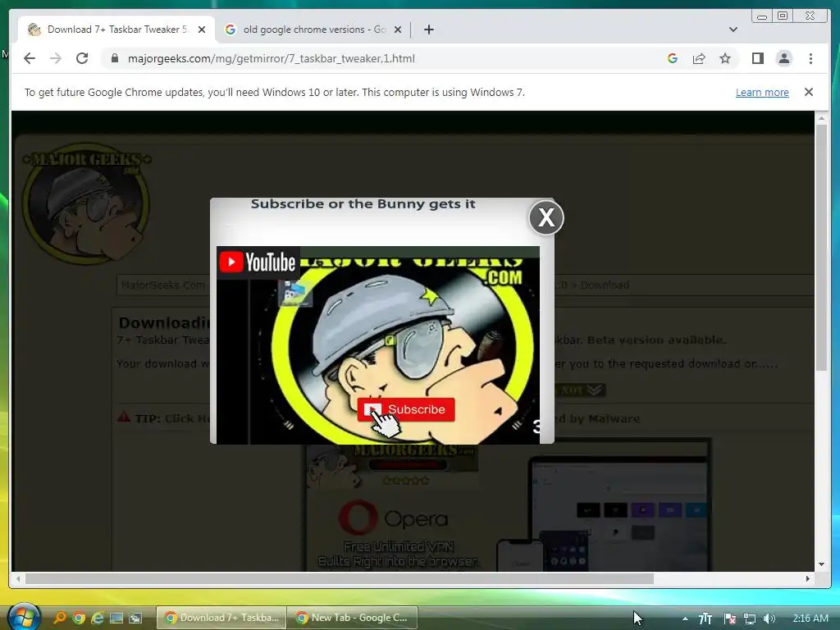Screen dimensions: 840x630
Task: Go back to the previous page
Action: point(30,58)
